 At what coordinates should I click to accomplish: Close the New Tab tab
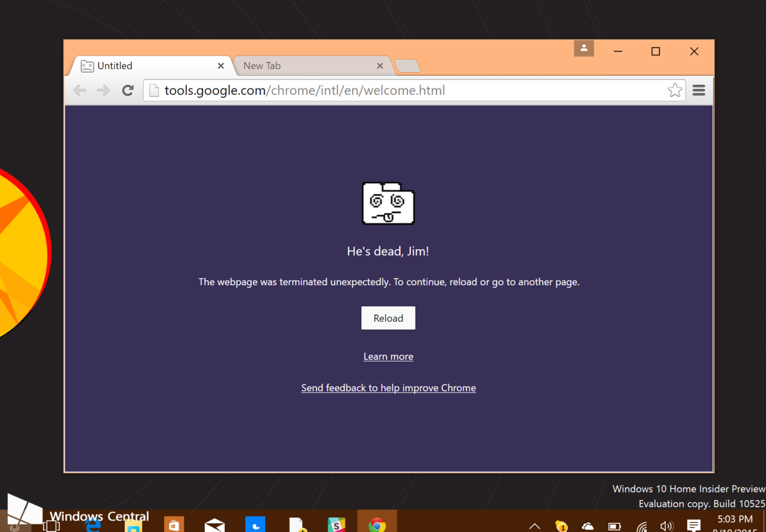pos(380,66)
